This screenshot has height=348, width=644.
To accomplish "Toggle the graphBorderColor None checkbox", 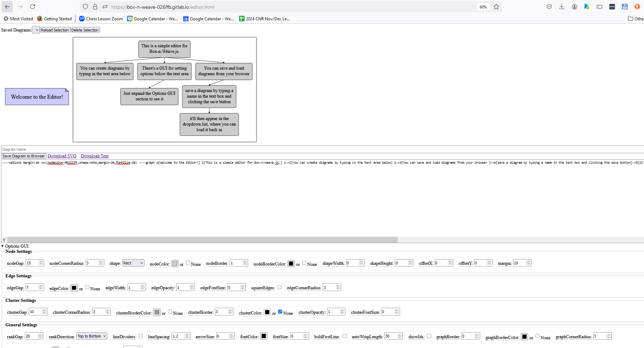I will click(537, 336).
